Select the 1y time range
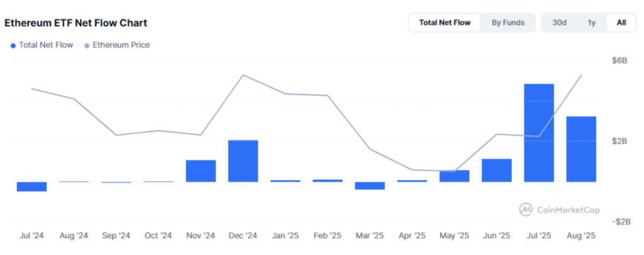Viewport: 644px width, 255px height. (x=591, y=23)
